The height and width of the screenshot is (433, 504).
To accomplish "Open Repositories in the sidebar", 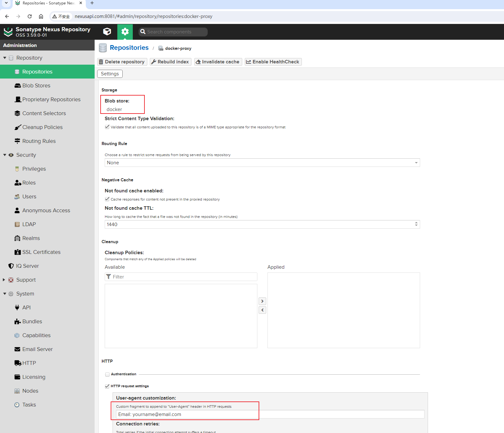I will 47,72.
